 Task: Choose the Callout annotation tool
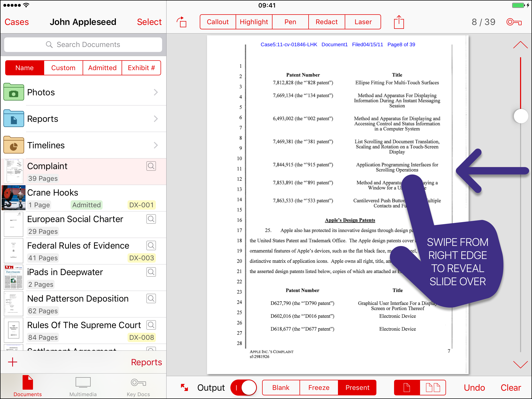[x=218, y=22]
